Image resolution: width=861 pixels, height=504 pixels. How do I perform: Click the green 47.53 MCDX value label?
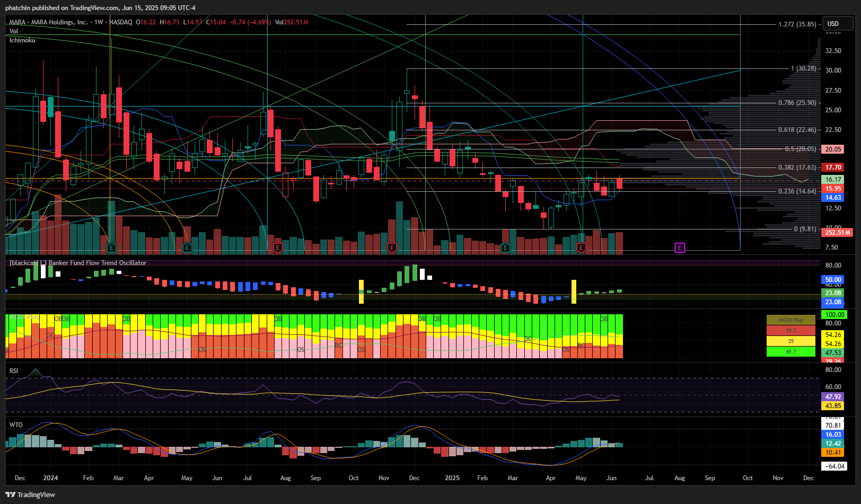click(x=833, y=353)
